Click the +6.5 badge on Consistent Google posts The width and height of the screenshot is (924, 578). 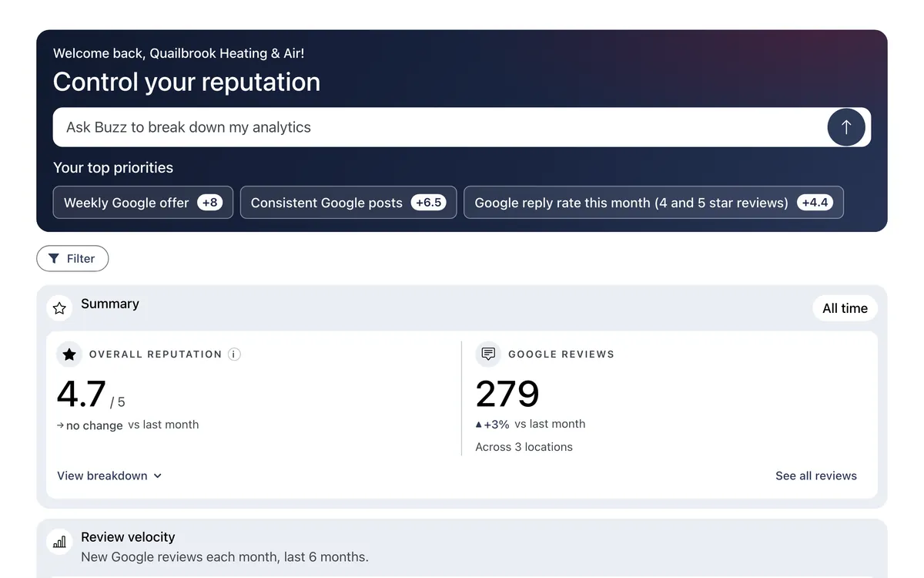(x=428, y=203)
